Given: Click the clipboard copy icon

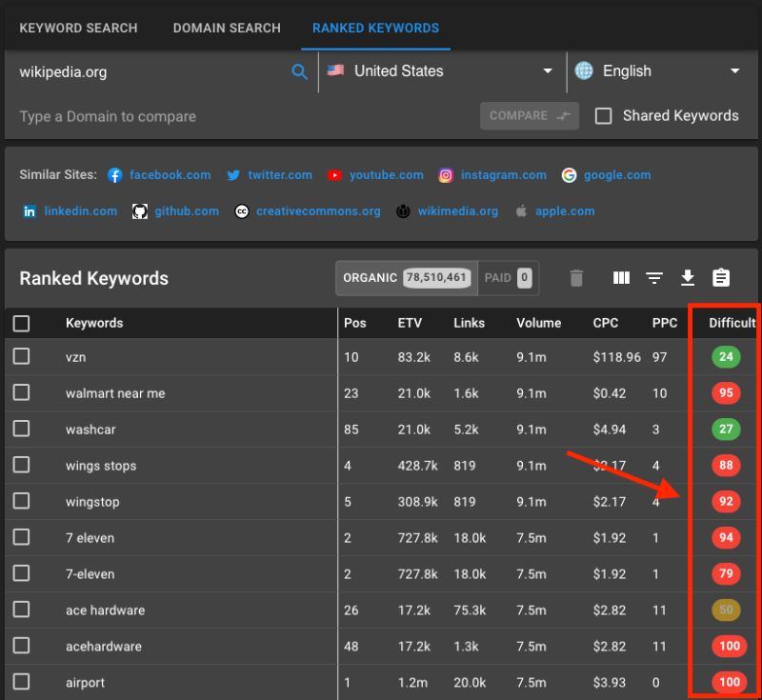Looking at the screenshot, I should point(721,278).
